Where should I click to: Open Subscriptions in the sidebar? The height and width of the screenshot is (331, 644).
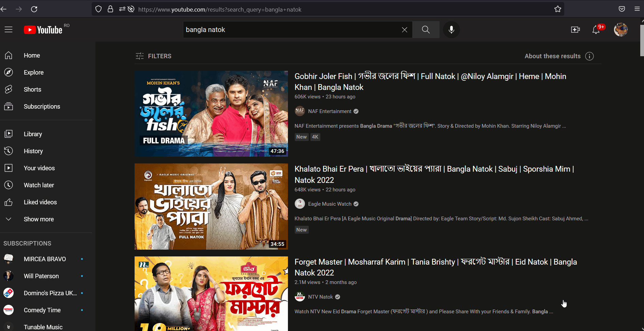pyautogui.click(x=42, y=106)
